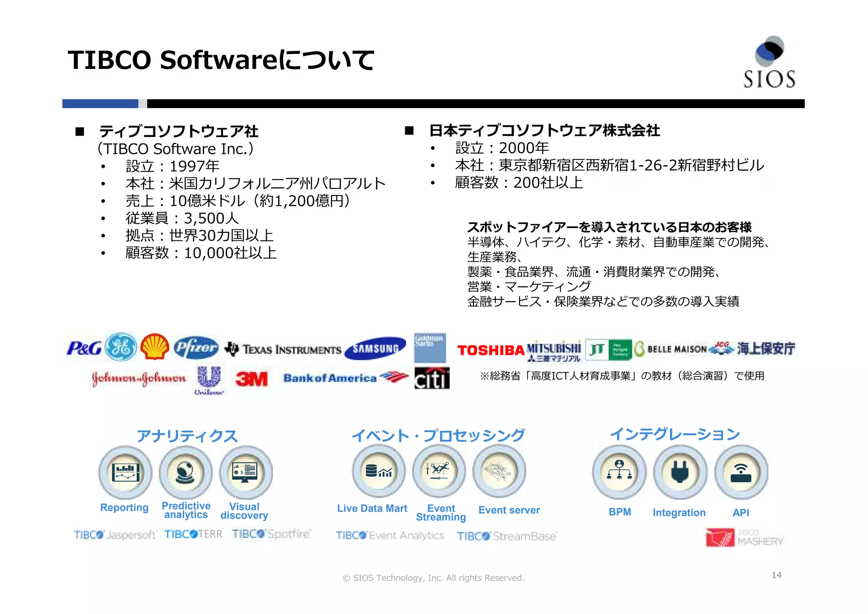Screen dimensions: 868x614
Task: Click the Mitsubishi Materials logo
Action: tap(554, 352)
